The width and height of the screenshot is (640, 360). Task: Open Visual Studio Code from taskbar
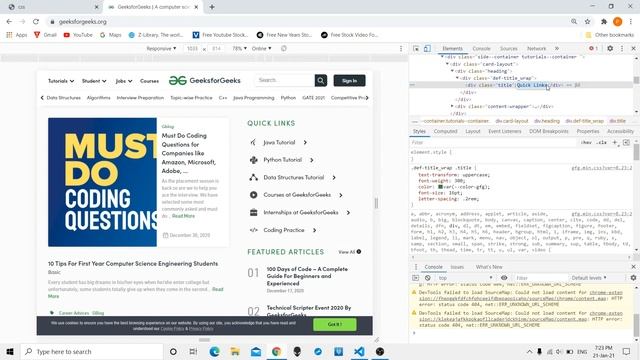pyautogui.click(x=359, y=351)
